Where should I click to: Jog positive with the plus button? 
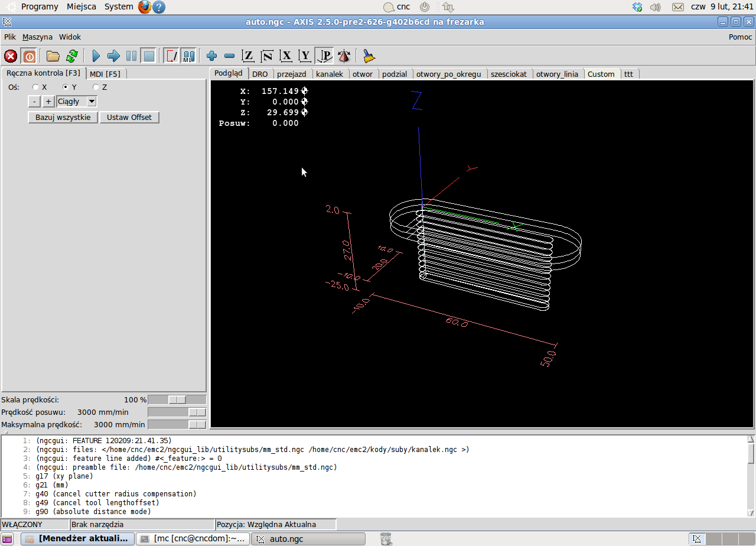[48, 102]
